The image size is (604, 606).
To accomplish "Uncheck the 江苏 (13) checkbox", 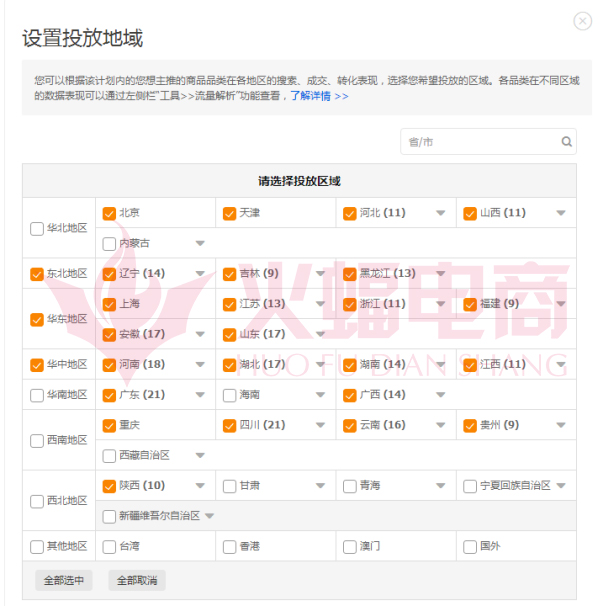I will (230, 304).
